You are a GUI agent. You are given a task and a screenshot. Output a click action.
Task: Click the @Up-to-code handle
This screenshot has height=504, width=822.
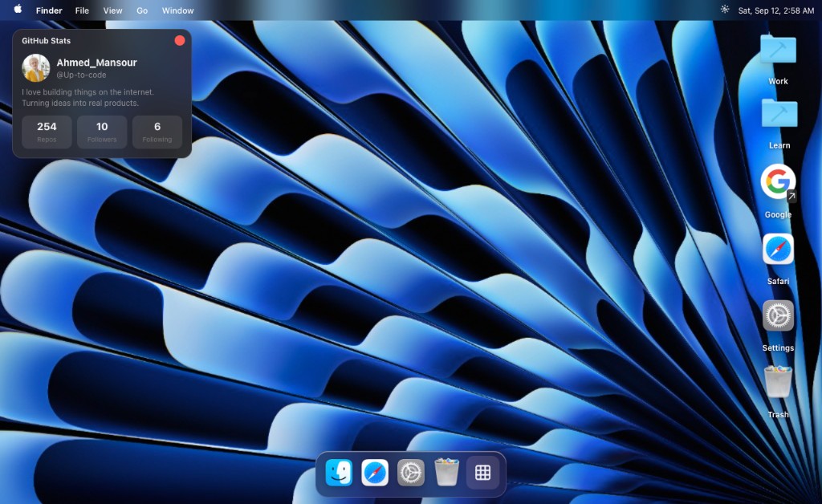click(81, 75)
